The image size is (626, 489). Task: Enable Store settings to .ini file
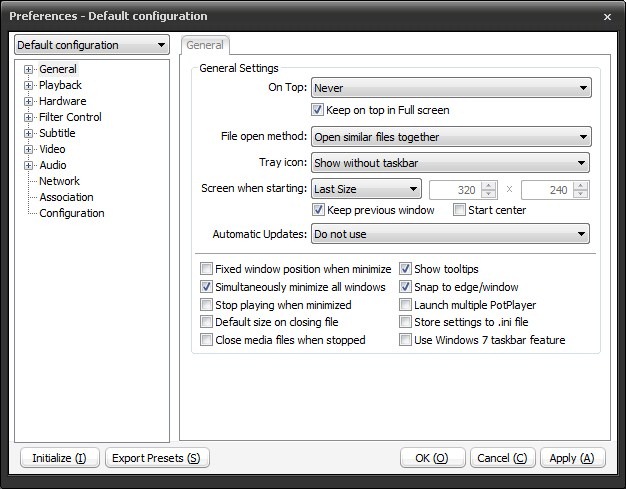pyautogui.click(x=405, y=321)
